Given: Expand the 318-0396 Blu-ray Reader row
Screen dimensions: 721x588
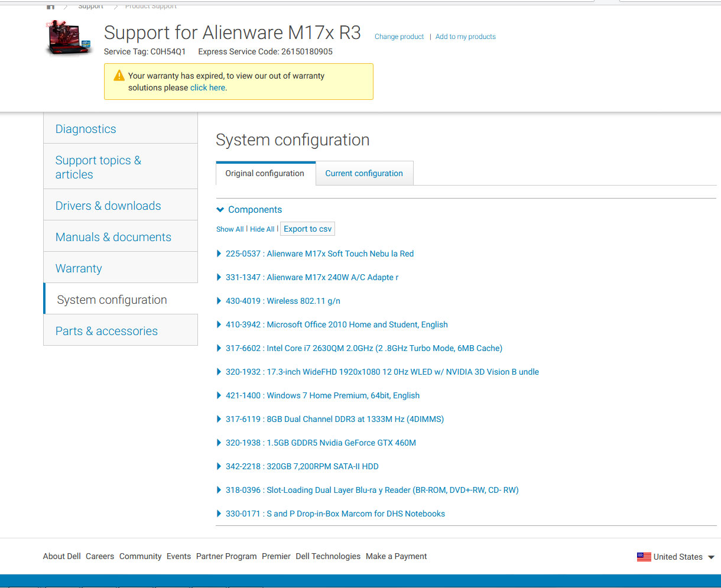Looking at the screenshot, I should tap(219, 490).
